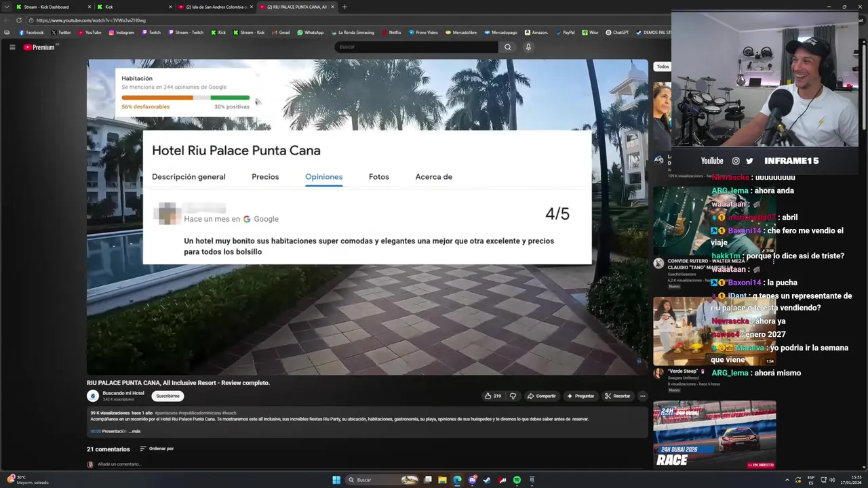Screen dimensions: 868x488
Task: Open more actions three-dot menu under video
Action: [x=642, y=396]
